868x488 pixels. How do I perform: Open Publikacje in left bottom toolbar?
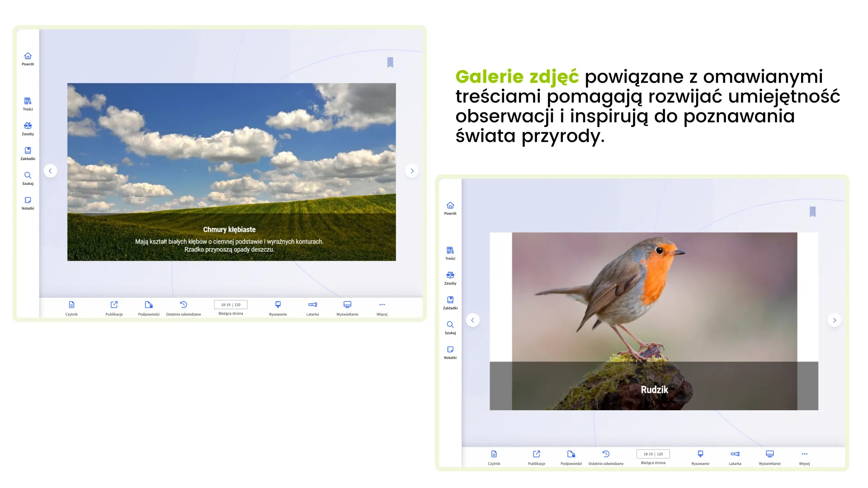tap(114, 305)
